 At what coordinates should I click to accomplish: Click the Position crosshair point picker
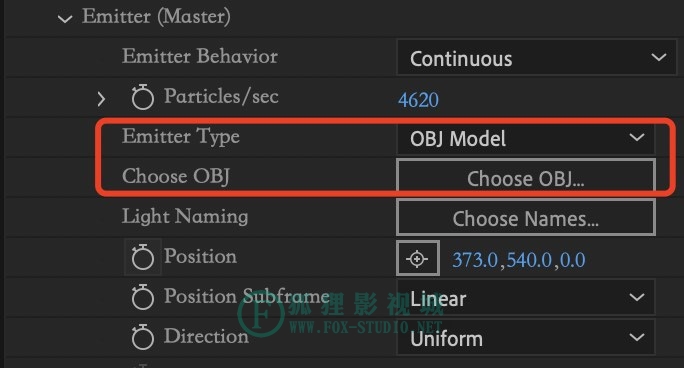[x=417, y=258]
